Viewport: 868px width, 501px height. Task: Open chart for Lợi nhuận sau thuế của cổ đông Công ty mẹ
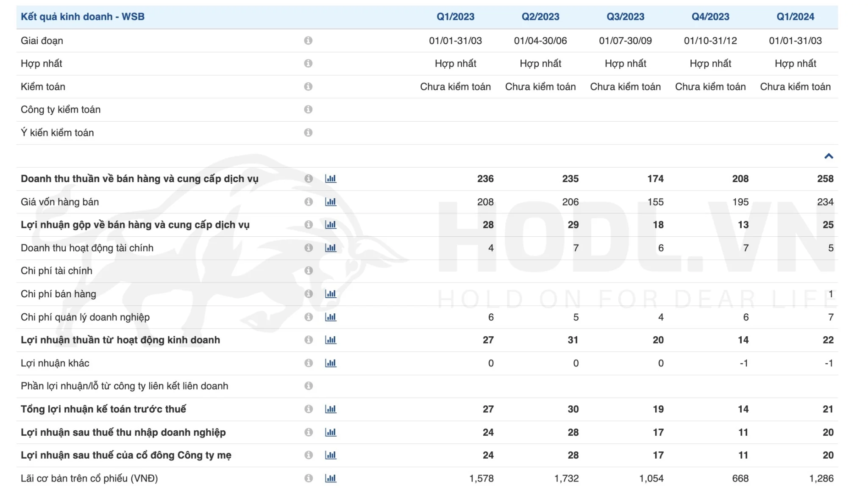[x=331, y=455]
